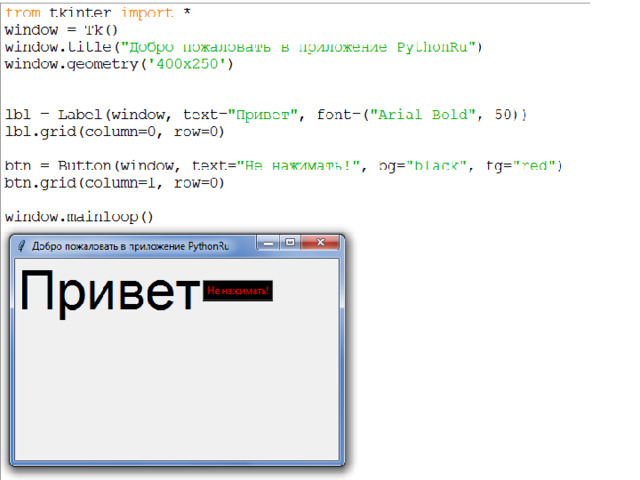
Task: Click the '400x250' geometry string
Action: [x=189, y=64]
